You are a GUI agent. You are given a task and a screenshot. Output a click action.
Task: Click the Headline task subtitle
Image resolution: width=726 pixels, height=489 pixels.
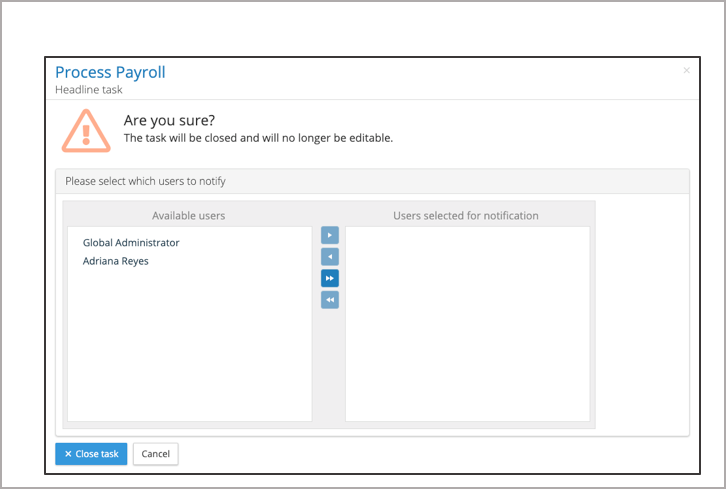point(88,89)
